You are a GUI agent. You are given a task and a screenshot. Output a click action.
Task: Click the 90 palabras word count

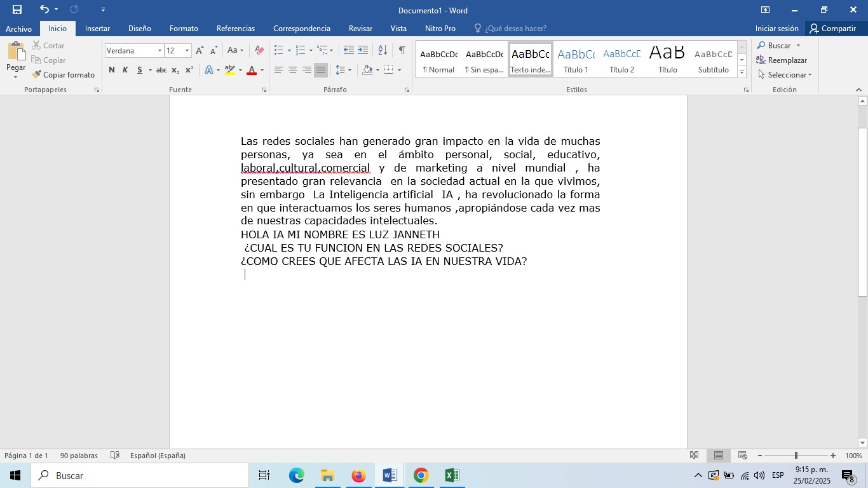pos(79,456)
